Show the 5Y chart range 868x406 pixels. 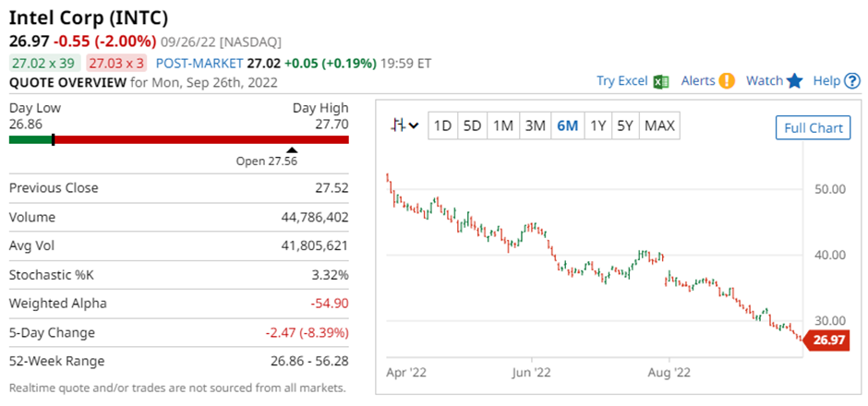pos(625,125)
